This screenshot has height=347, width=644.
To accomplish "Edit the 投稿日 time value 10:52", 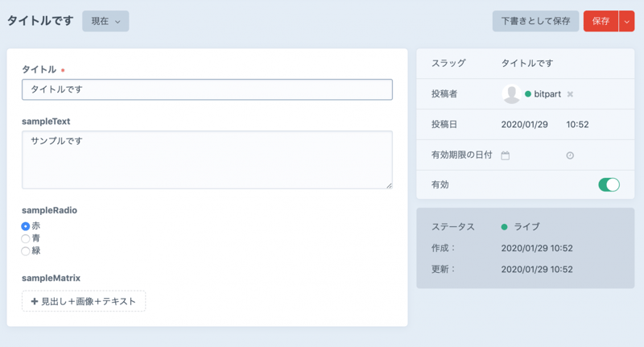I will (577, 125).
